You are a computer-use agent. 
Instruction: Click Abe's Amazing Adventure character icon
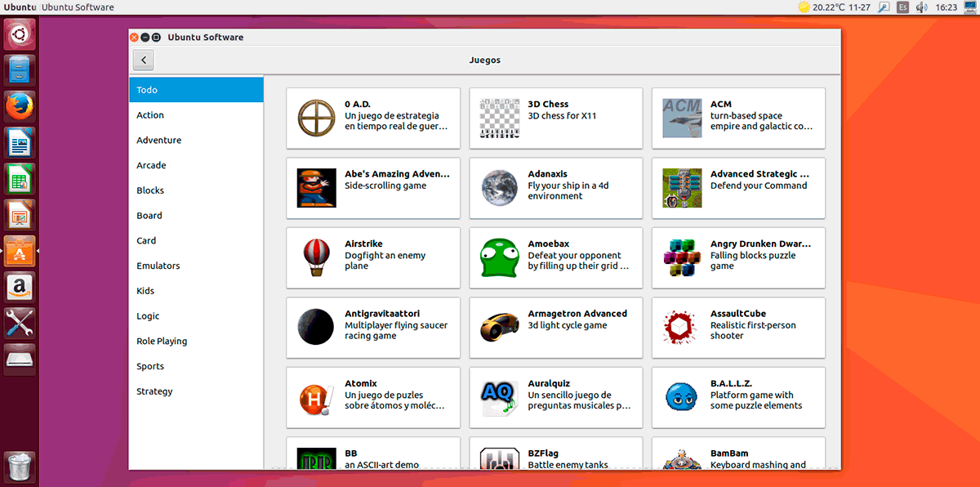coord(316,189)
